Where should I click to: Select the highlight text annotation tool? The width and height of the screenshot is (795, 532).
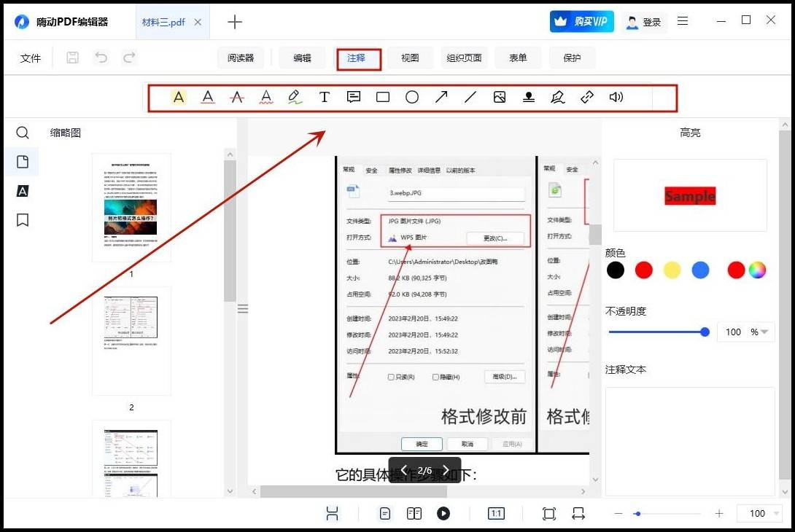point(179,97)
